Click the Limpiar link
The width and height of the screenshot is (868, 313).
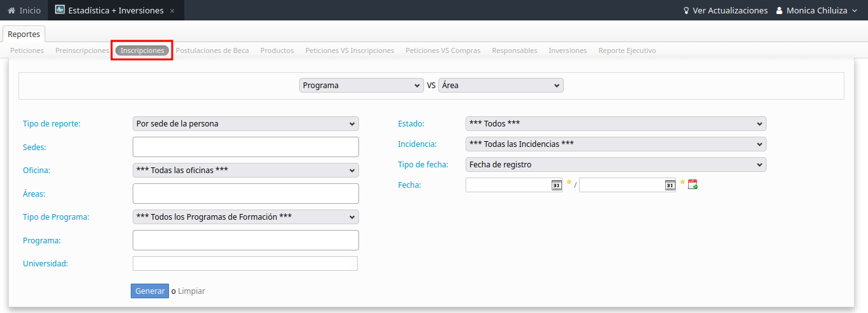(191, 291)
